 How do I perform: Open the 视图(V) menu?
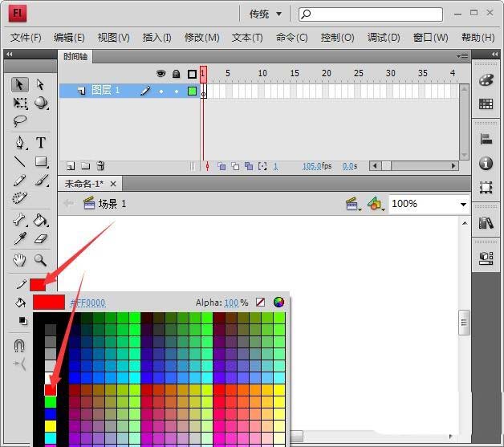113,38
